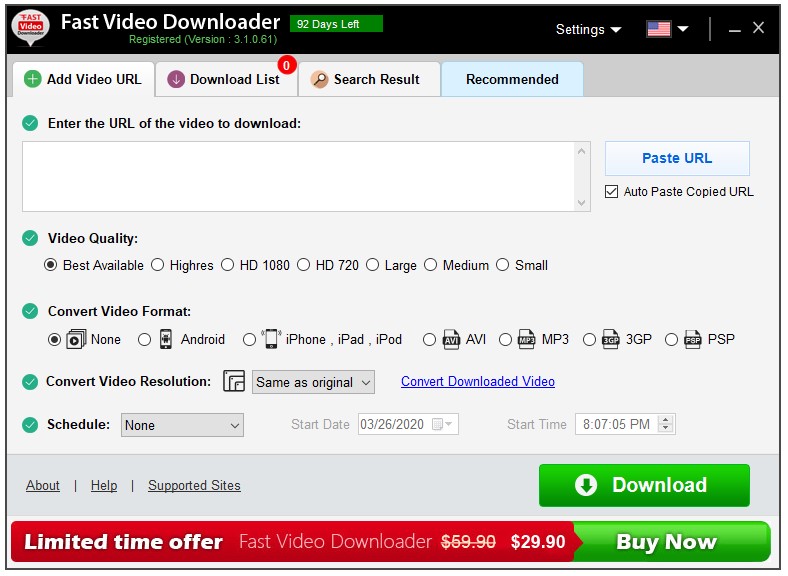
Task: Click the Limited time offer banner
Action: click(x=294, y=542)
